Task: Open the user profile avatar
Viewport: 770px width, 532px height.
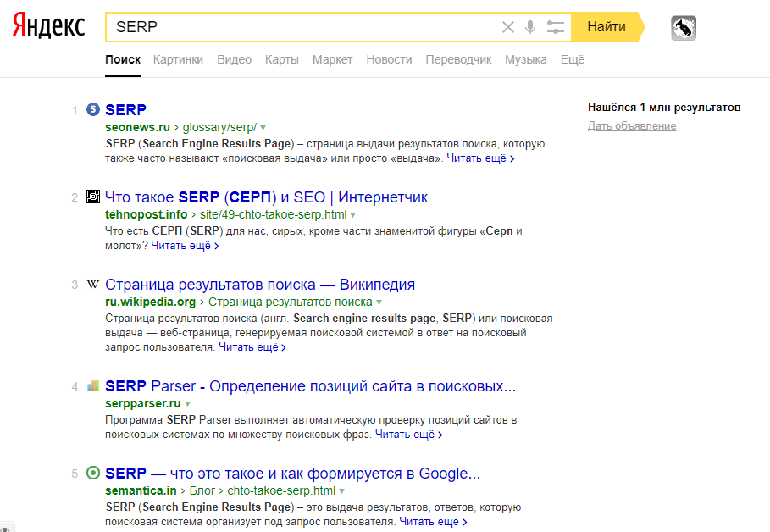Action: point(684,28)
